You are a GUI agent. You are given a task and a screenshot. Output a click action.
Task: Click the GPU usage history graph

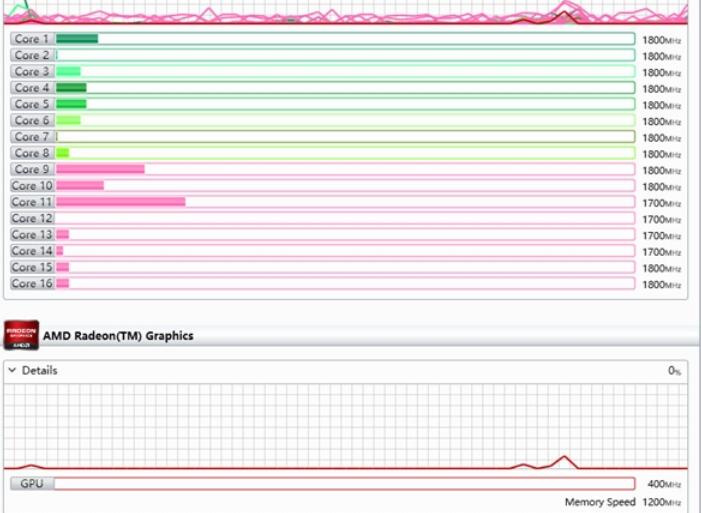click(346, 426)
